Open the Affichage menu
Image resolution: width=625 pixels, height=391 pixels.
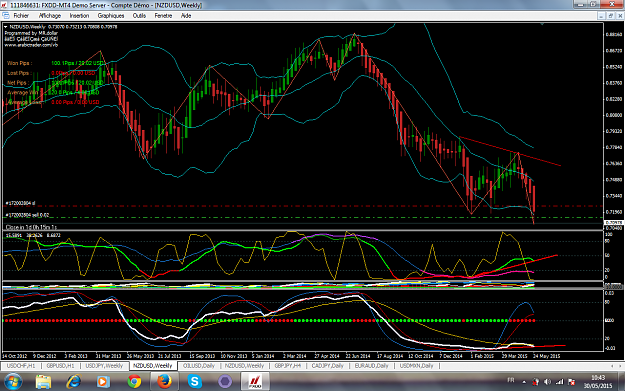[50, 16]
